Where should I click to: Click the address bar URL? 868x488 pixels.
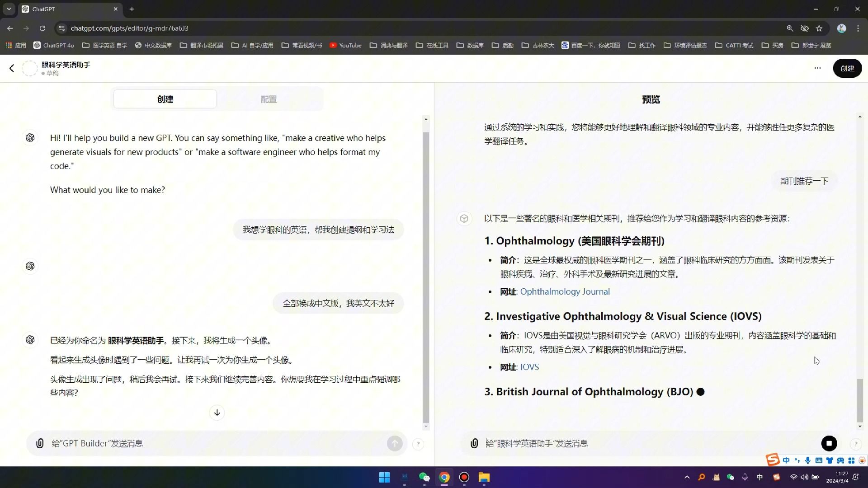129,28
